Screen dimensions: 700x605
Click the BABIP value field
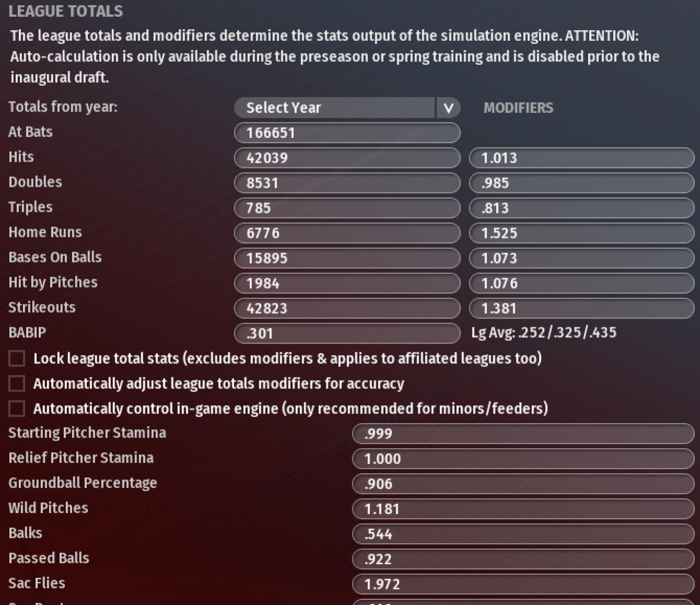[x=347, y=334]
